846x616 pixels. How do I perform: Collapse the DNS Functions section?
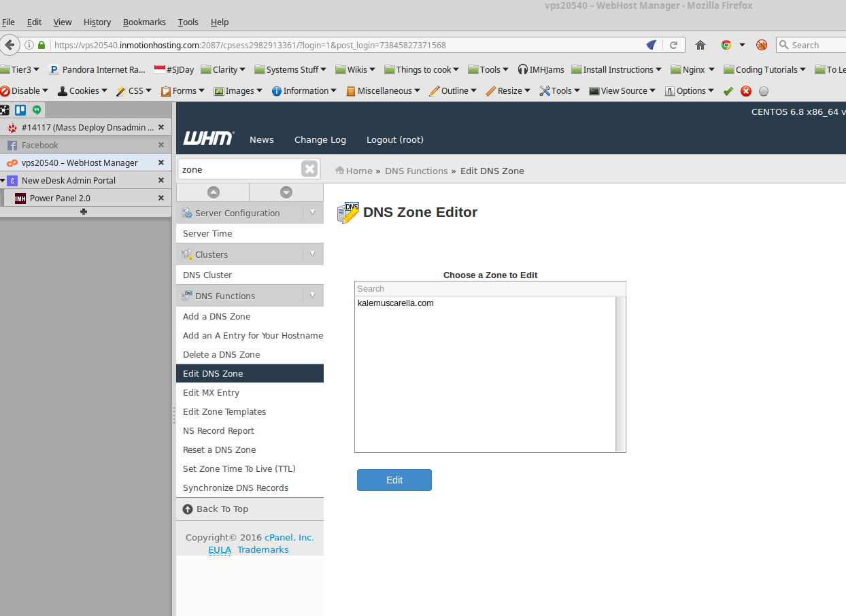click(313, 296)
